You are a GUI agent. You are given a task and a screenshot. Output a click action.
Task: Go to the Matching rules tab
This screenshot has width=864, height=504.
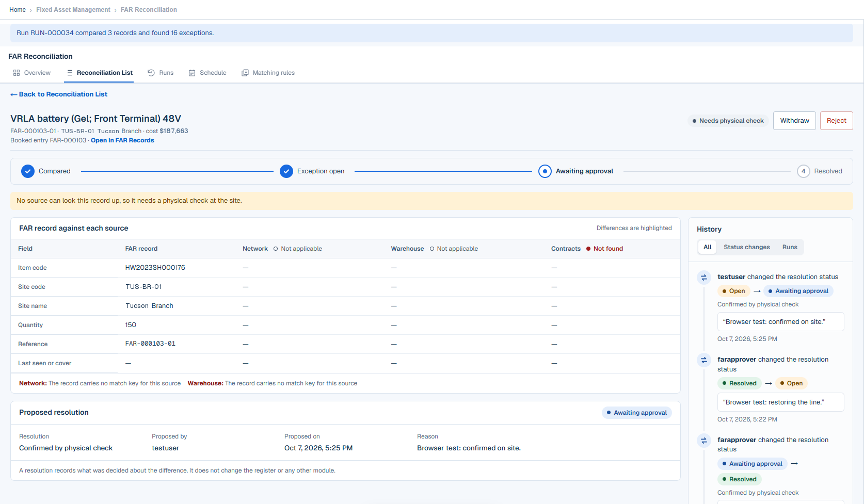point(268,73)
